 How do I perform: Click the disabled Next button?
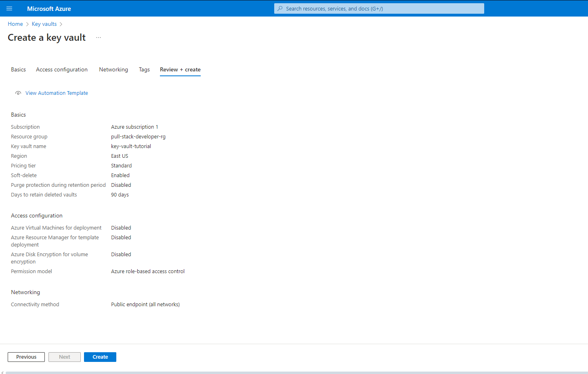[x=65, y=357]
